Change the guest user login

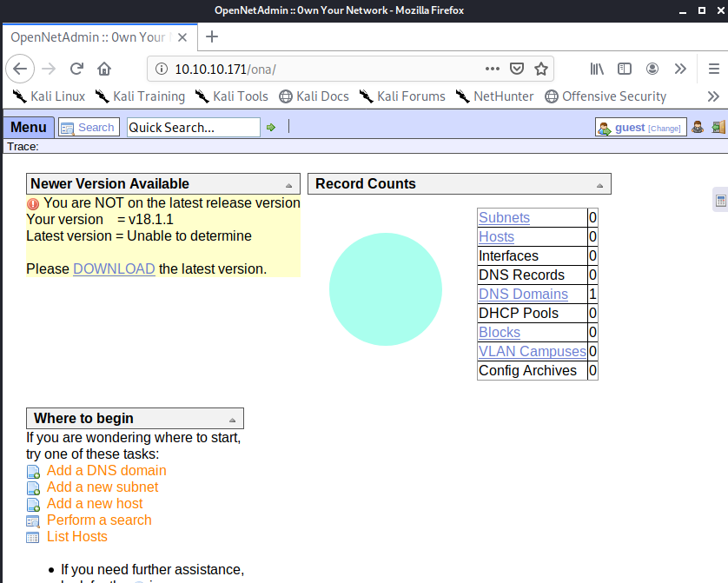coord(641,127)
